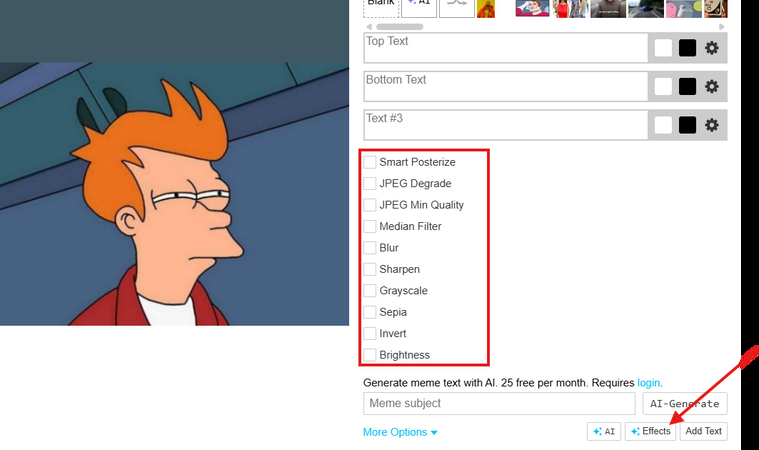The image size is (759, 450).
Task: Pick the black outline color for Bottom Text
Action: tap(687, 86)
